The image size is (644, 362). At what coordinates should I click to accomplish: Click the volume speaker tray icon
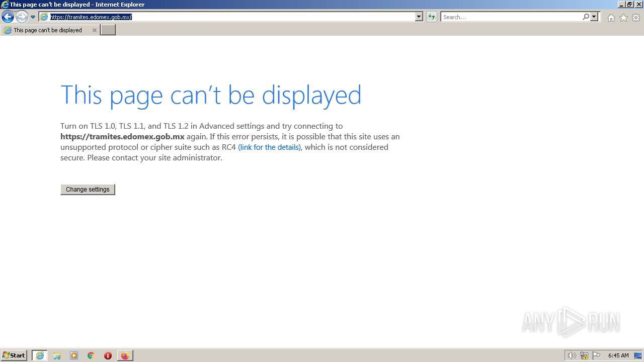tap(572, 355)
